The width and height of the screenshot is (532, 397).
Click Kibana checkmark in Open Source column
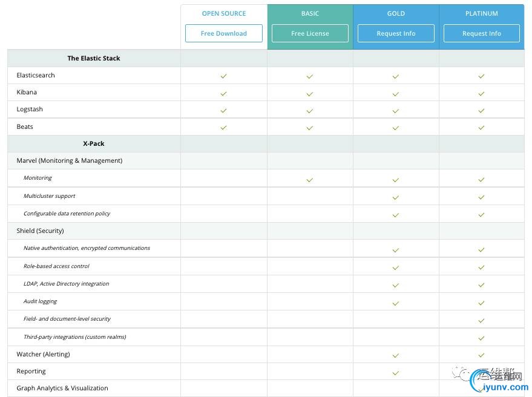(x=223, y=93)
